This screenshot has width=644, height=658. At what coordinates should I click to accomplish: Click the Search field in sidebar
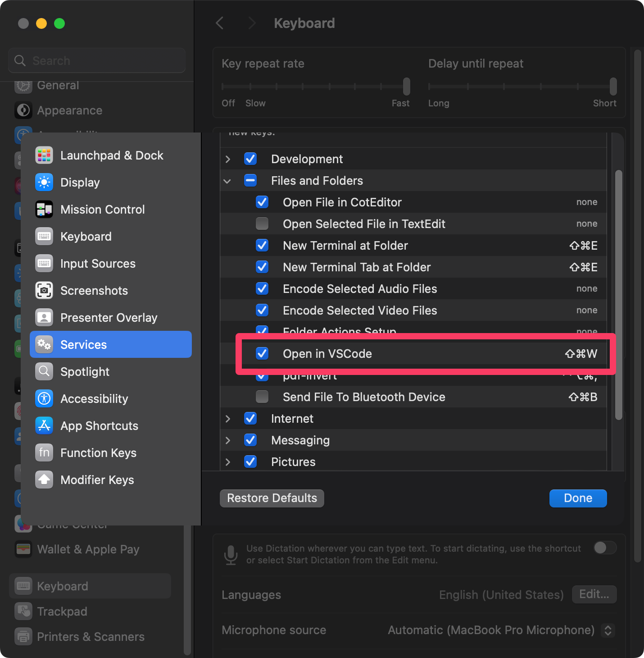coord(97,61)
